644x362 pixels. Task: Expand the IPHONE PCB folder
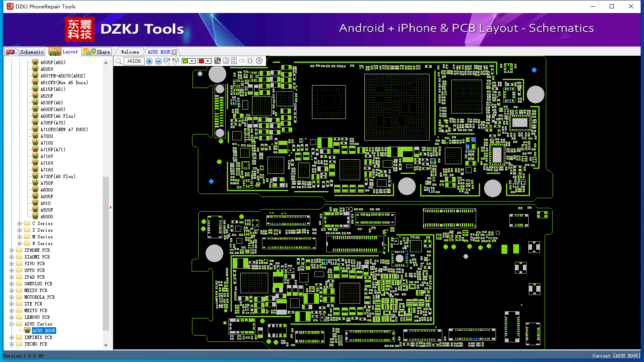pyautogui.click(x=11, y=250)
